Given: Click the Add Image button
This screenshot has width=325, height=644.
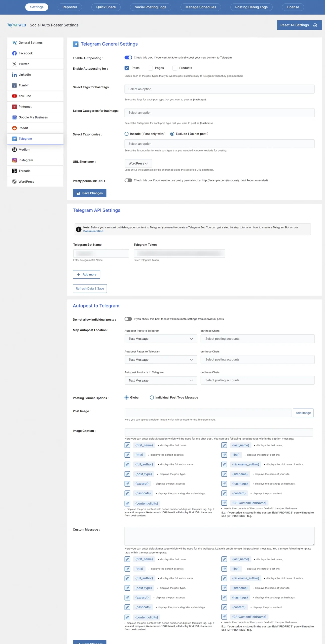Looking at the screenshot, I should [x=303, y=413].
